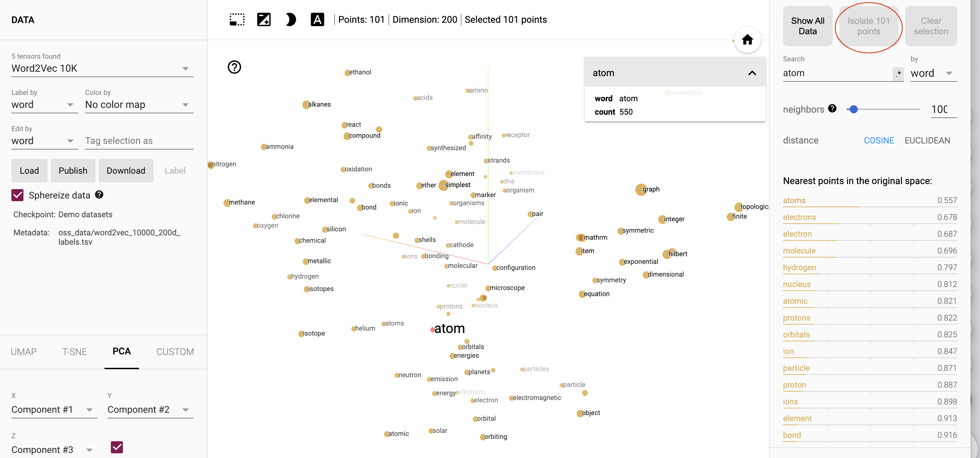The image size is (980, 458).
Task: Switch distance metric to EUCLIDEAN
Action: coord(927,139)
